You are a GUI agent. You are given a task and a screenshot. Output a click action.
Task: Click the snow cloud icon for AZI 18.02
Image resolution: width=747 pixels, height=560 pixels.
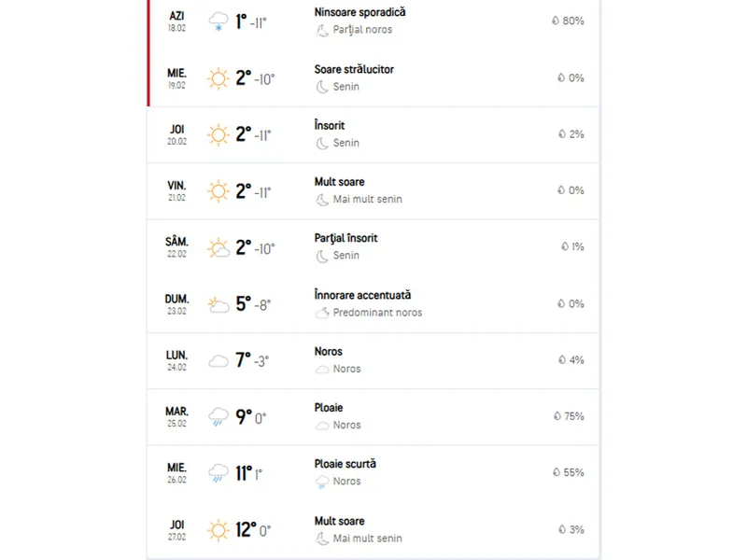click(218, 21)
